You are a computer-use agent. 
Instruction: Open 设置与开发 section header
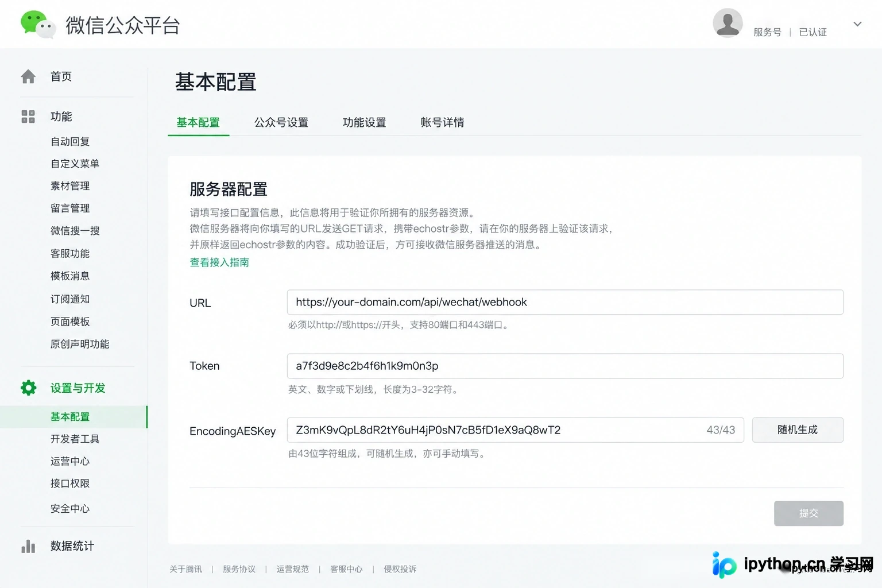point(78,388)
